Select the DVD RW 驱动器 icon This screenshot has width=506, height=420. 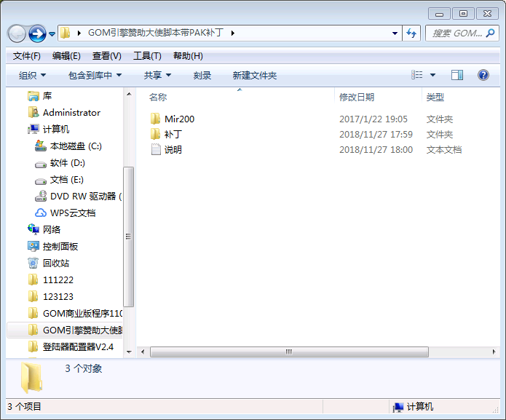click(x=41, y=196)
